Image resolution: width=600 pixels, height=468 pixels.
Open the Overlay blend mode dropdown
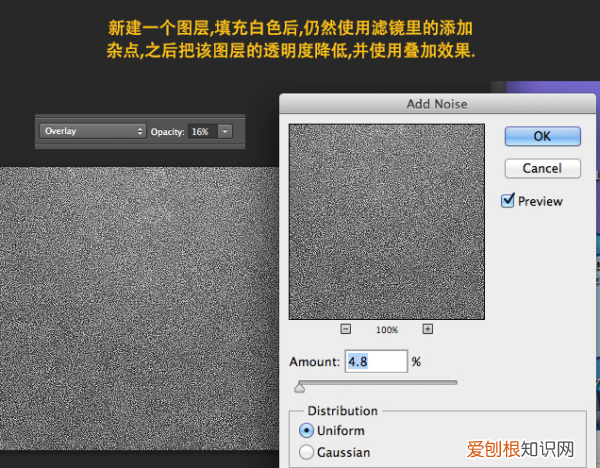pyautogui.click(x=93, y=131)
